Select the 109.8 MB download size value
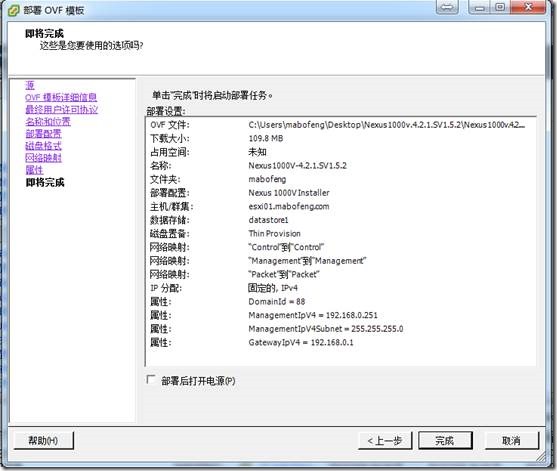The height and width of the screenshot is (471, 557). tap(266, 138)
